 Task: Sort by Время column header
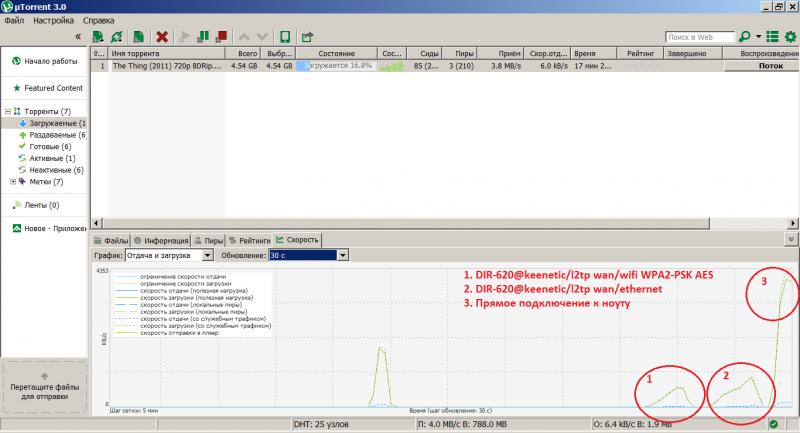[x=593, y=53]
